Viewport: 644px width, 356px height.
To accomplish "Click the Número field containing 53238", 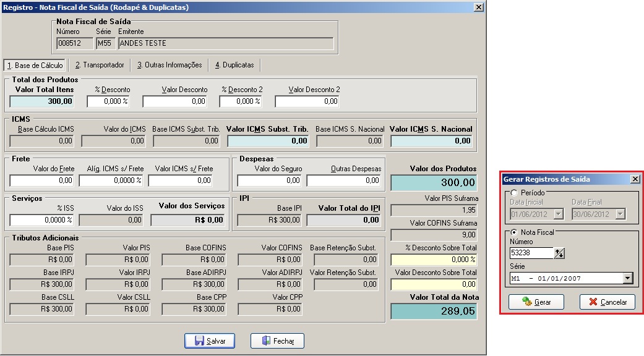I will (x=531, y=253).
